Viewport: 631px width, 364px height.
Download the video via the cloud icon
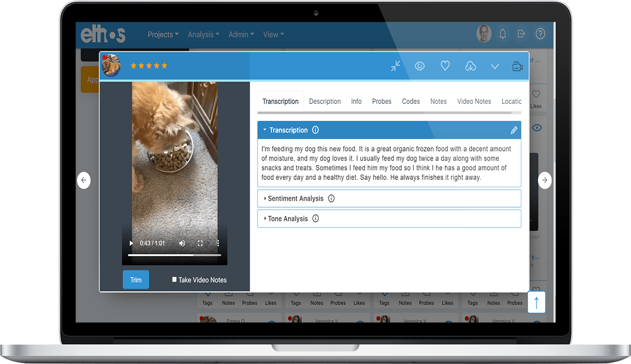click(x=470, y=66)
